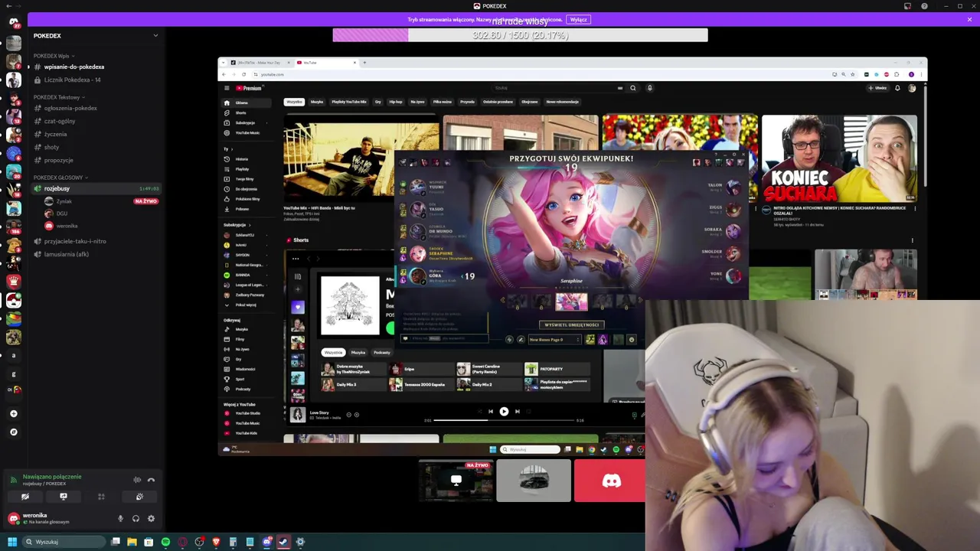Open soundboard button in voice panel
The image size is (980, 551).
[139, 497]
